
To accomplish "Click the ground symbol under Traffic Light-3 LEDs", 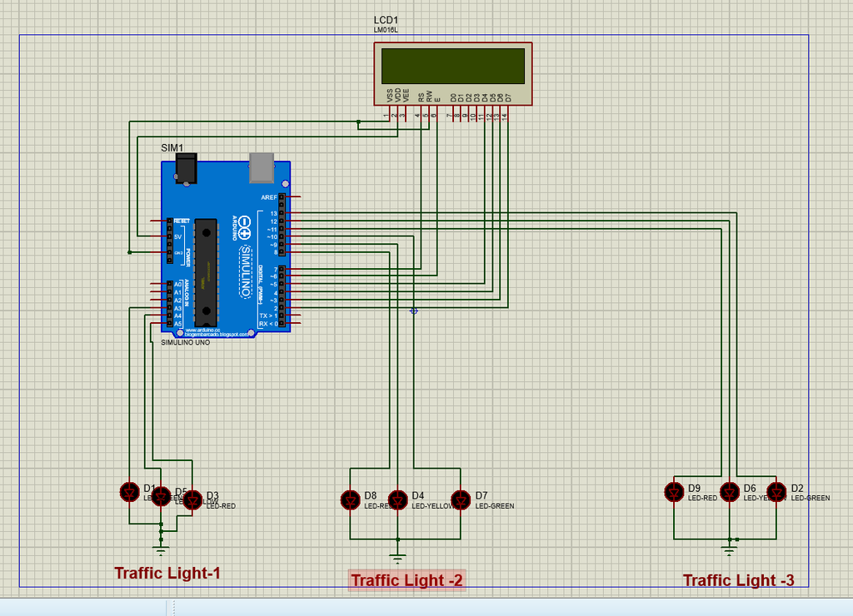I will pyautogui.click(x=730, y=551).
